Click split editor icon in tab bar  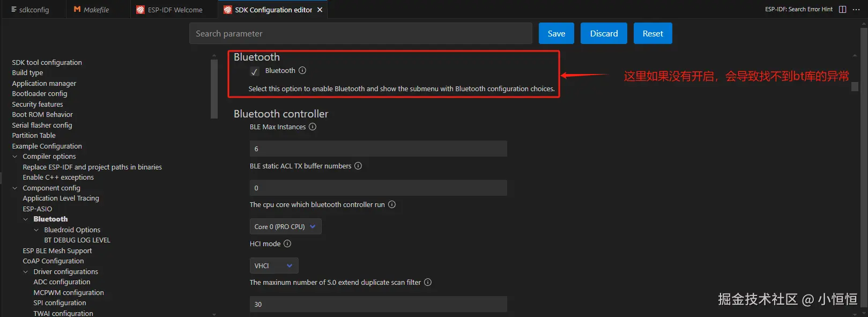(842, 9)
